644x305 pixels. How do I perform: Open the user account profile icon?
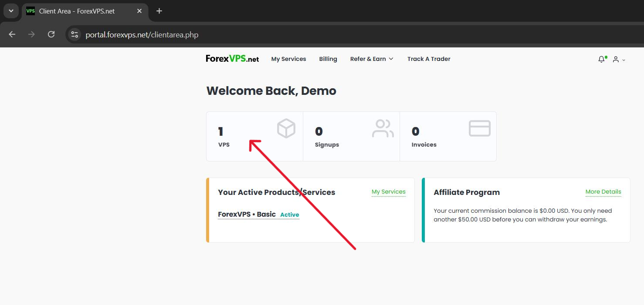(616, 59)
